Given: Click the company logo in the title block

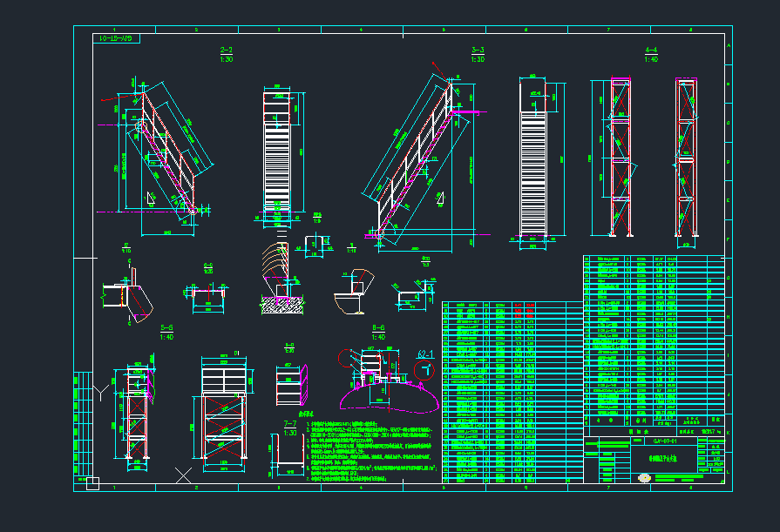Looking at the screenshot, I should (x=644, y=478).
